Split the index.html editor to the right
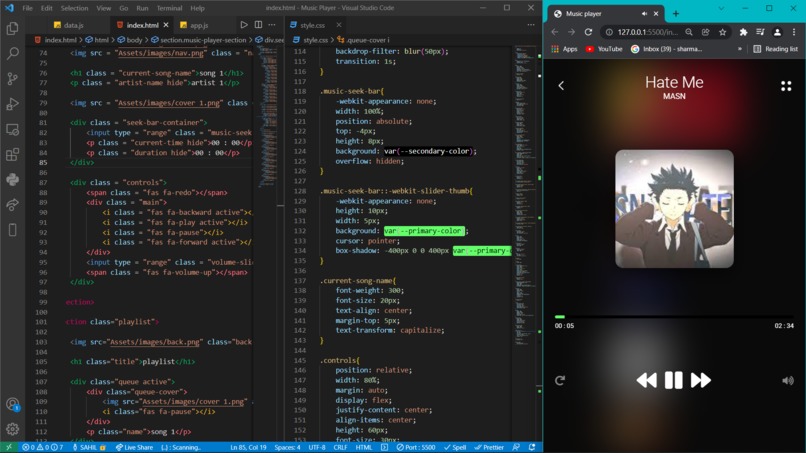806x453 pixels. click(x=258, y=25)
